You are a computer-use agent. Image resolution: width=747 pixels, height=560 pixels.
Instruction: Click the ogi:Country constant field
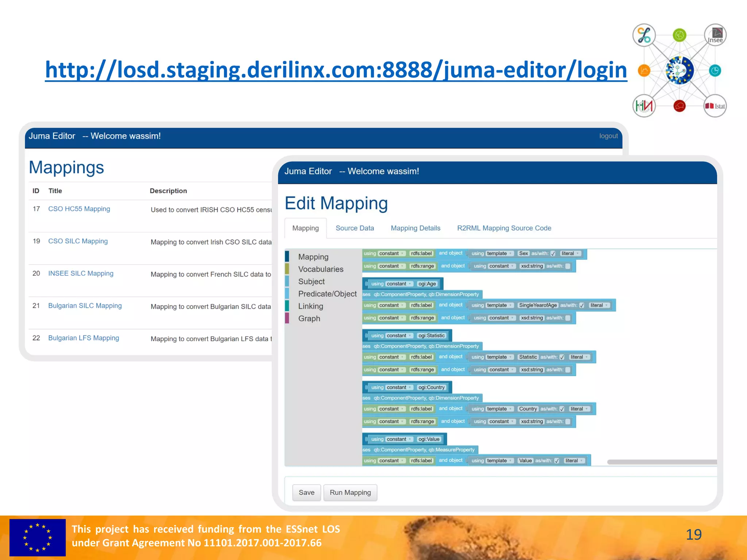pyautogui.click(x=431, y=388)
